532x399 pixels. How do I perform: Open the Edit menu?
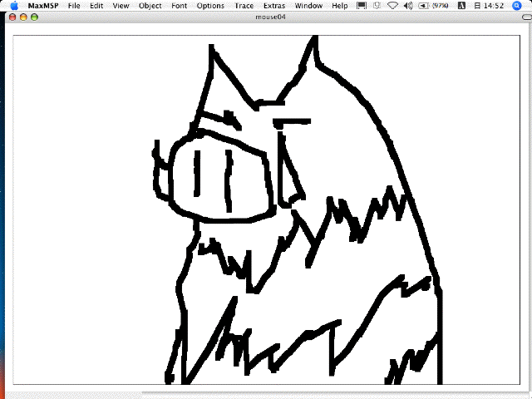pos(96,6)
